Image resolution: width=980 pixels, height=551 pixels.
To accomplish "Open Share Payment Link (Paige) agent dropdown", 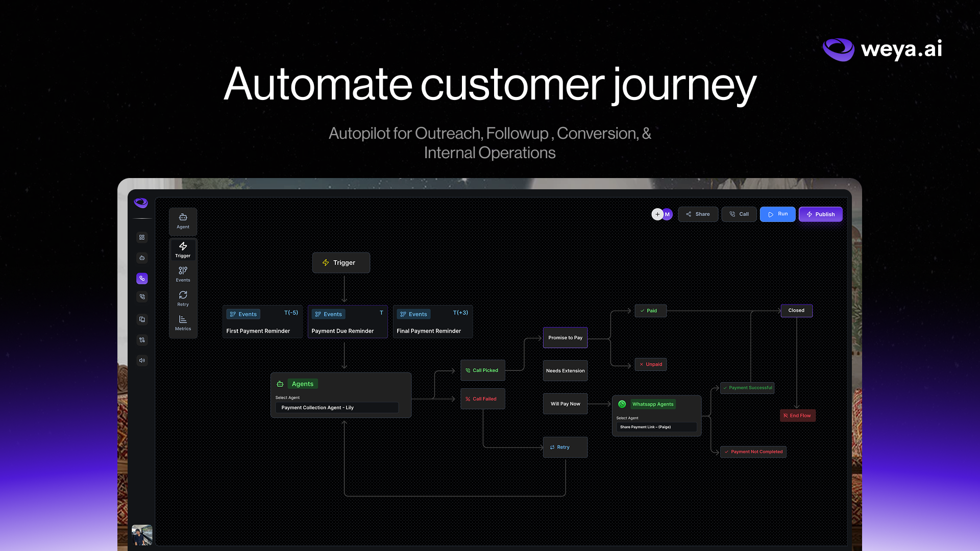I will [656, 427].
